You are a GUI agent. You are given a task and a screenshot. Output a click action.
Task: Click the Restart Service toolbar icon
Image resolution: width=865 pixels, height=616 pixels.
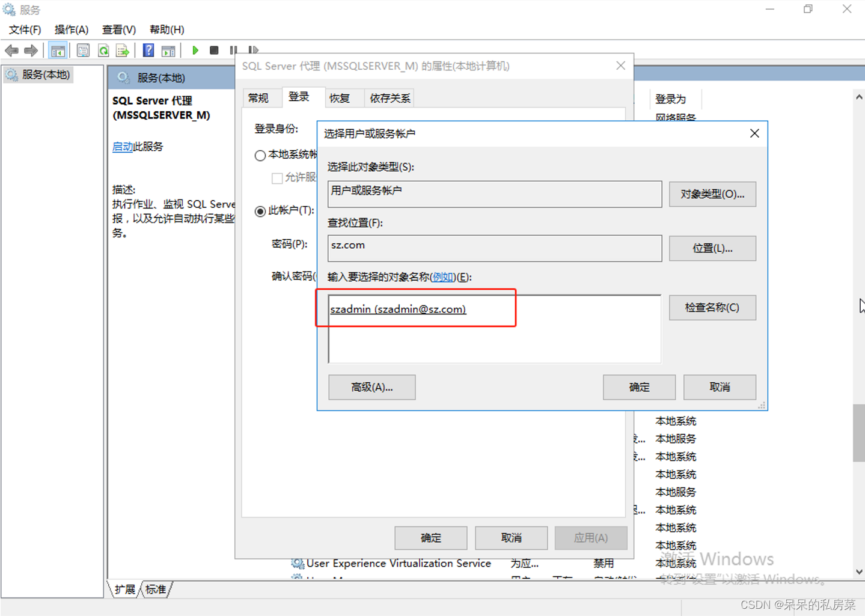point(253,50)
